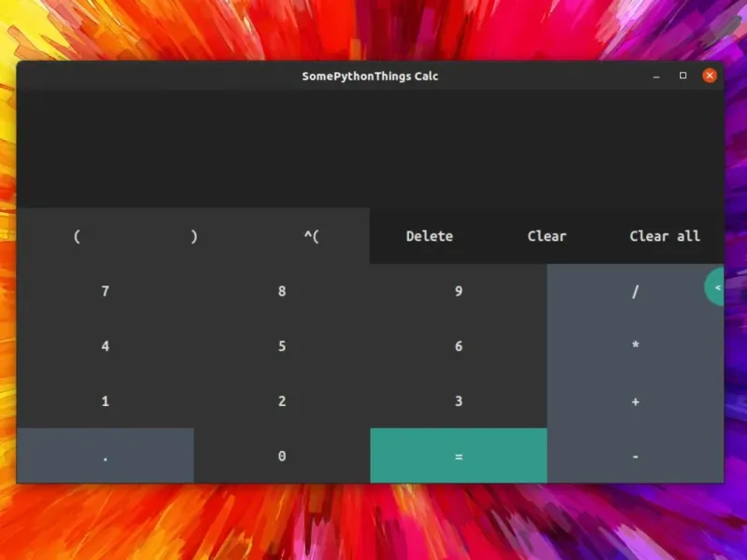Viewport: 747px width, 560px height.
Task: Enter digit 7 on keypad
Action: point(106,291)
